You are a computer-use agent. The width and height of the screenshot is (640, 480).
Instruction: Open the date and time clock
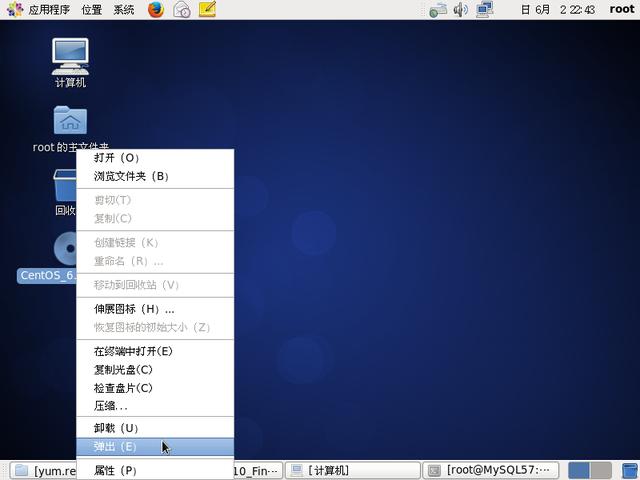tap(558, 9)
